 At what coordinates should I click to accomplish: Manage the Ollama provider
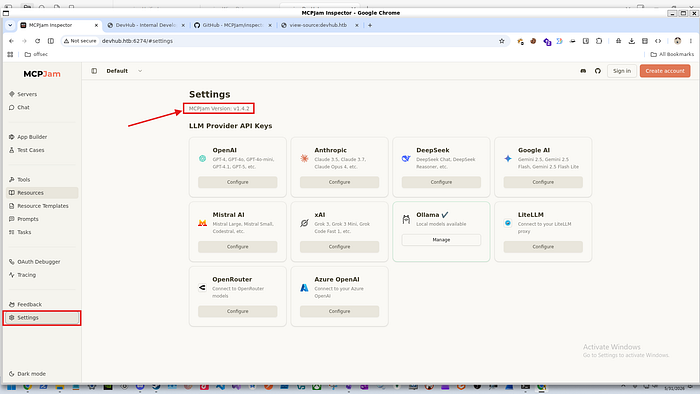click(441, 240)
